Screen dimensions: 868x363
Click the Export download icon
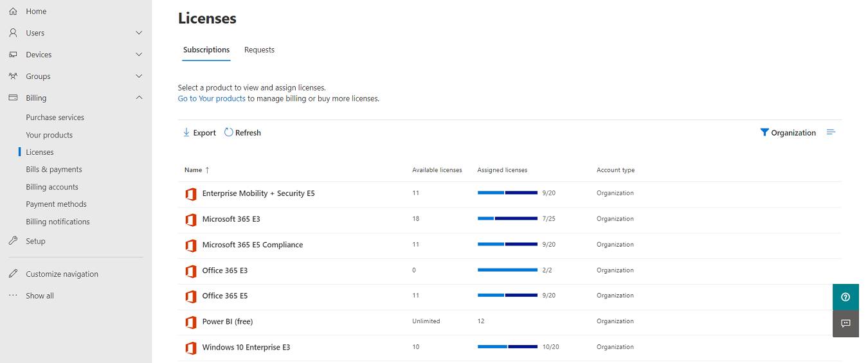click(186, 132)
